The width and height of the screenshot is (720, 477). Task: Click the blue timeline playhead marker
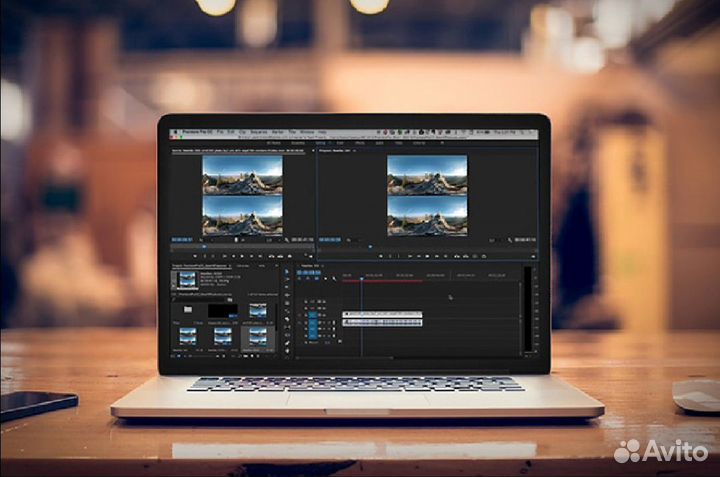coord(362,278)
